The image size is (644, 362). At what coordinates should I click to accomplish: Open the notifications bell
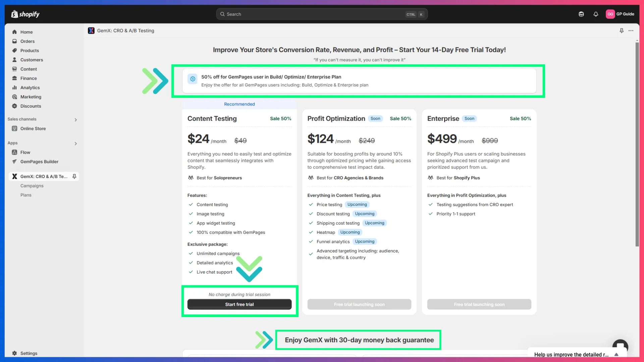pos(596,14)
